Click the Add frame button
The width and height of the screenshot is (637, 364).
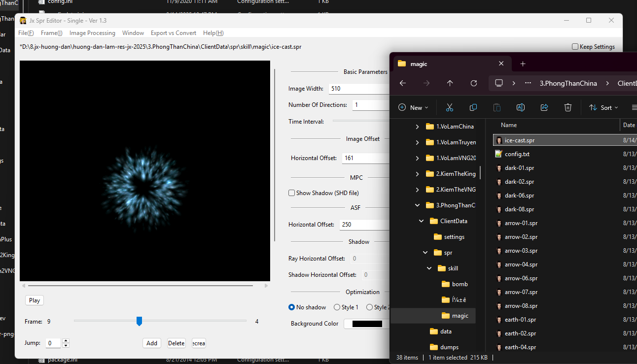coord(152,343)
